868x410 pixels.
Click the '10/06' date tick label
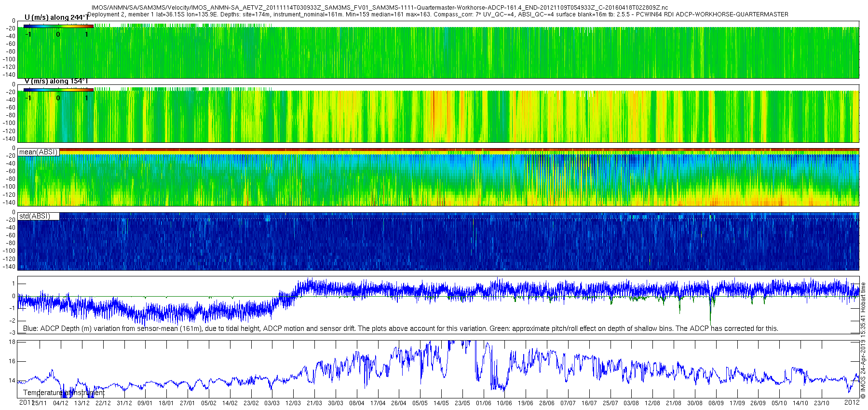coord(504,403)
